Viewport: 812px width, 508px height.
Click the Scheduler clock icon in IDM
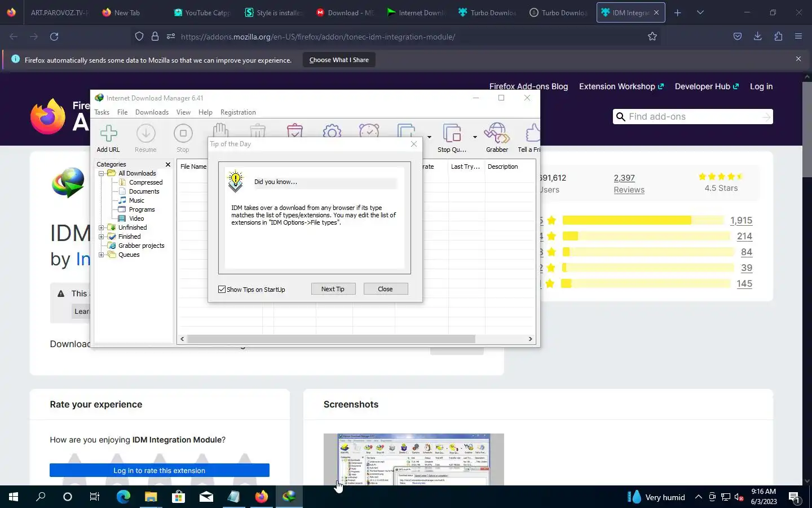pos(369,130)
